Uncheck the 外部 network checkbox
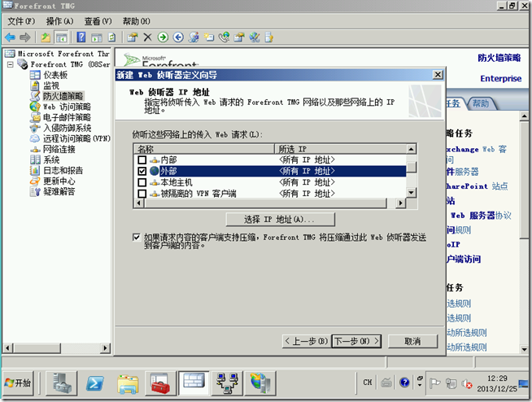The width and height of the screenshot is (532, 402). click(x=142, y=171)
